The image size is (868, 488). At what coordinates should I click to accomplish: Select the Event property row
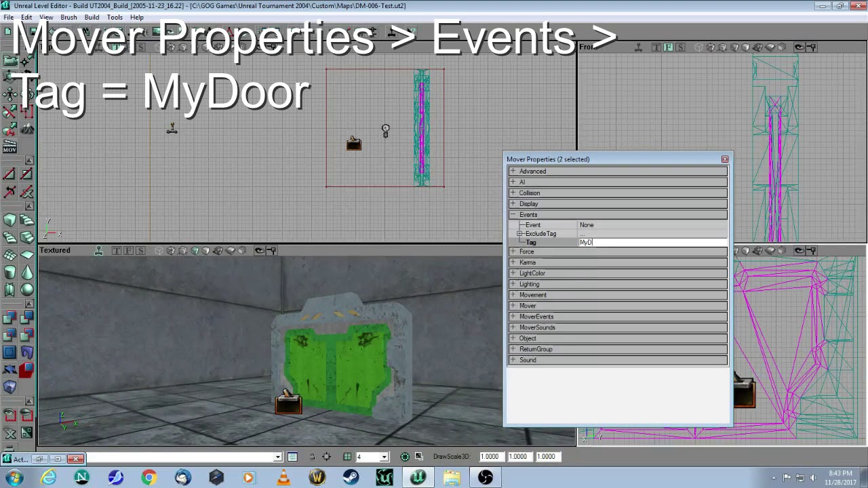pyautogui.click(x=618, y=225)
